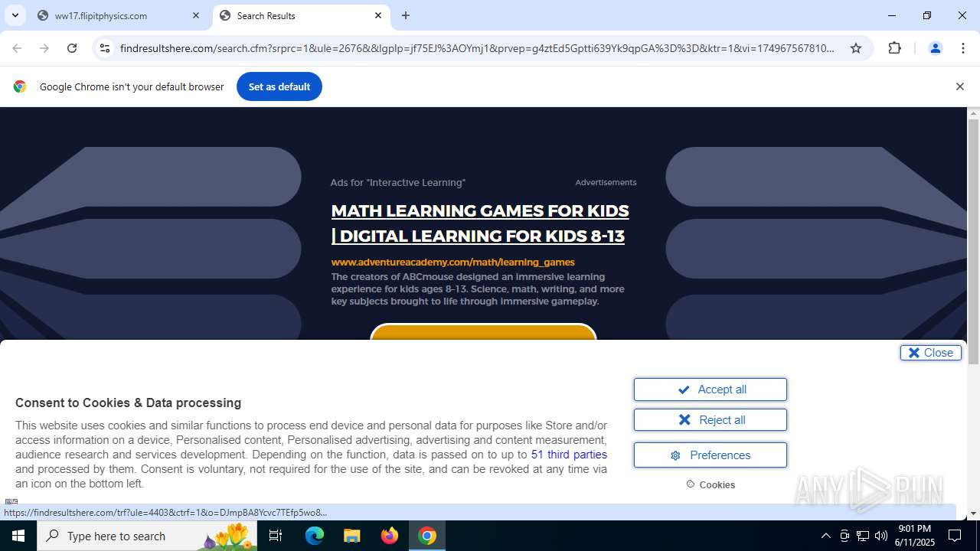Click the taskbar search box
Screen dimensions: 980x551
pos(147,536)
